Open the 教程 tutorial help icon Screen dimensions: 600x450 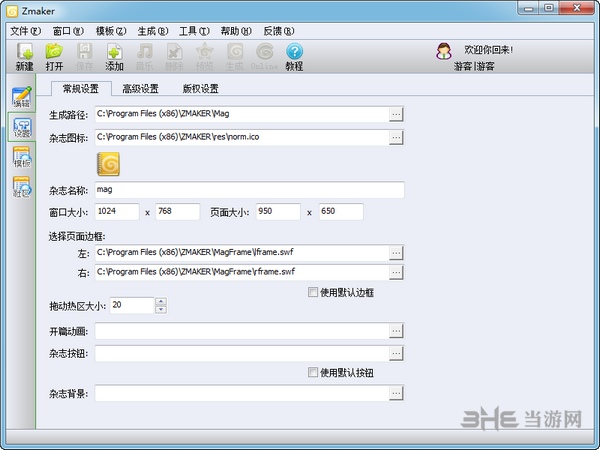(294, 57)
